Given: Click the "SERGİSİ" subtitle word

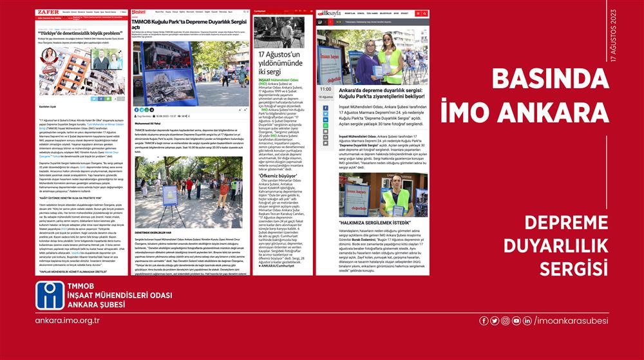Looking at the screenshot, I should (x=573, y=269).
